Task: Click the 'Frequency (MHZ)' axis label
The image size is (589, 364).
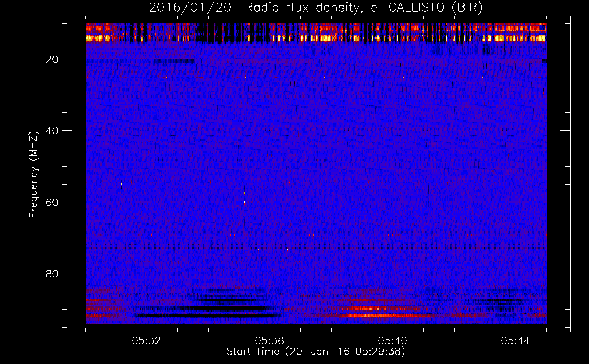Action: [x=33, y=175]
